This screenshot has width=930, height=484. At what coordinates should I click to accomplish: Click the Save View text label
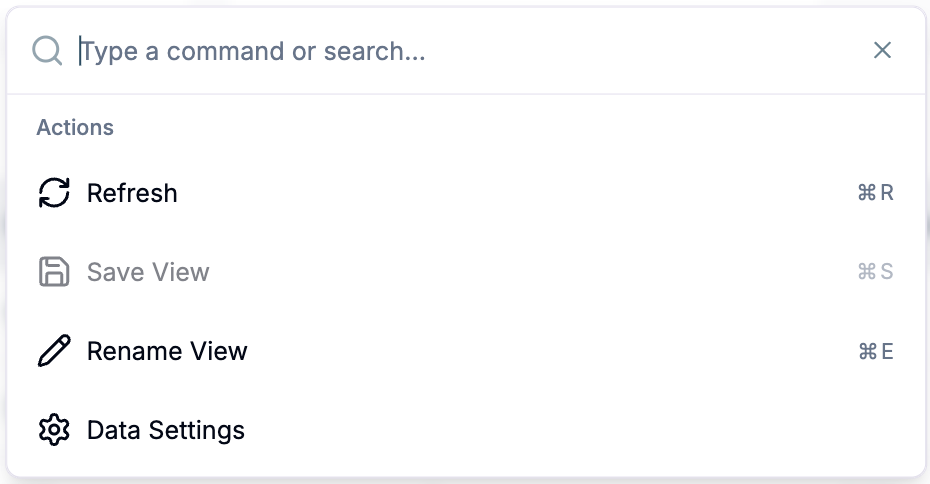click(x=148, y=272)
